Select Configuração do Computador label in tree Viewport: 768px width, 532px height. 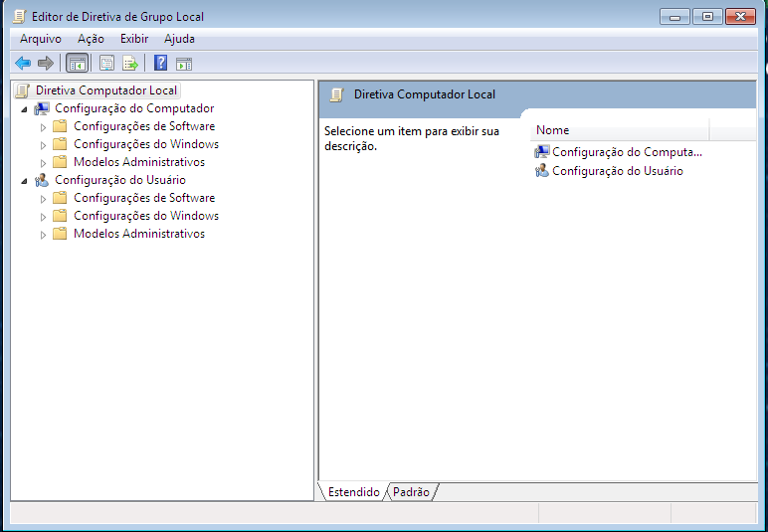[x=134, y=108]
